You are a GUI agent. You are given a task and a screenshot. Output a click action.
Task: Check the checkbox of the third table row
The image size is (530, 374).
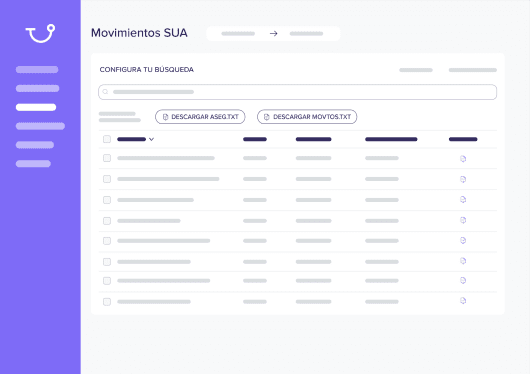[107, 200]
